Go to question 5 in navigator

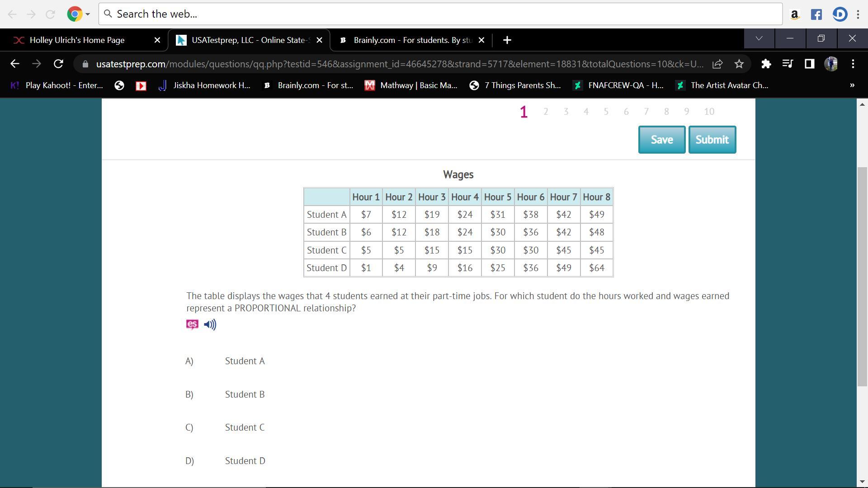(606, 112)
